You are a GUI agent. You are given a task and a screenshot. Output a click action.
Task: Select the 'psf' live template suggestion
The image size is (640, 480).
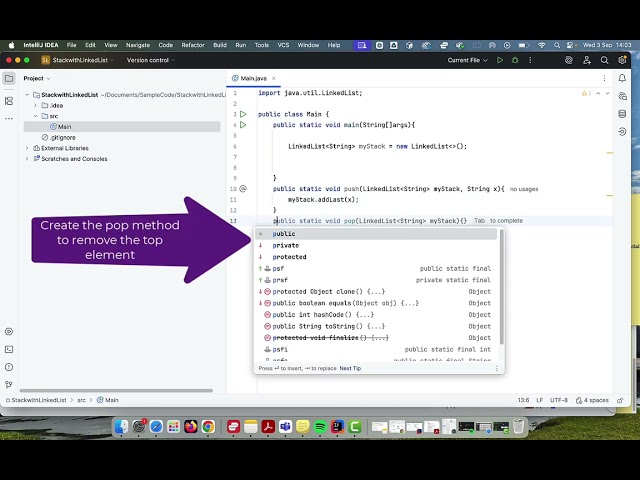(376, 269)
